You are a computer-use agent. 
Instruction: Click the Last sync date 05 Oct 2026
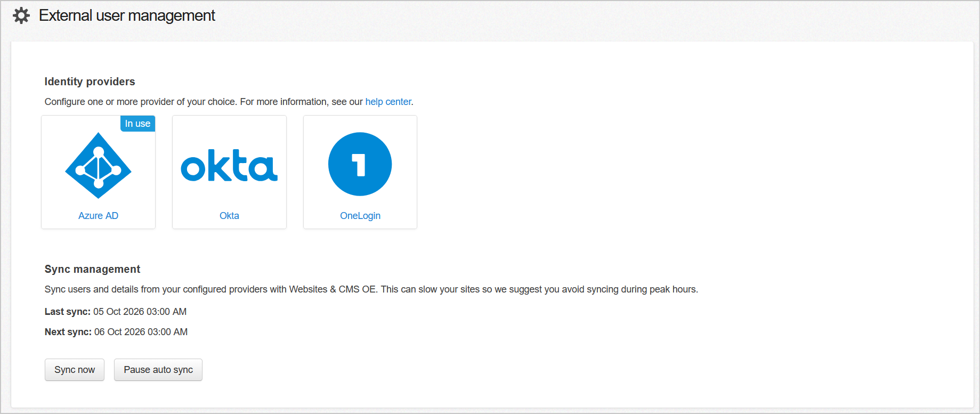(x=140, y=312)
